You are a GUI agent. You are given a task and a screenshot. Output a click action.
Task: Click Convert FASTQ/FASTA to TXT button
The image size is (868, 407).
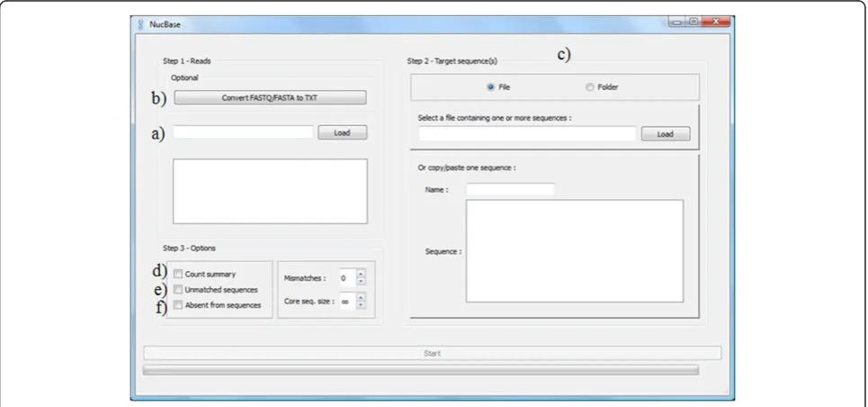270,97
